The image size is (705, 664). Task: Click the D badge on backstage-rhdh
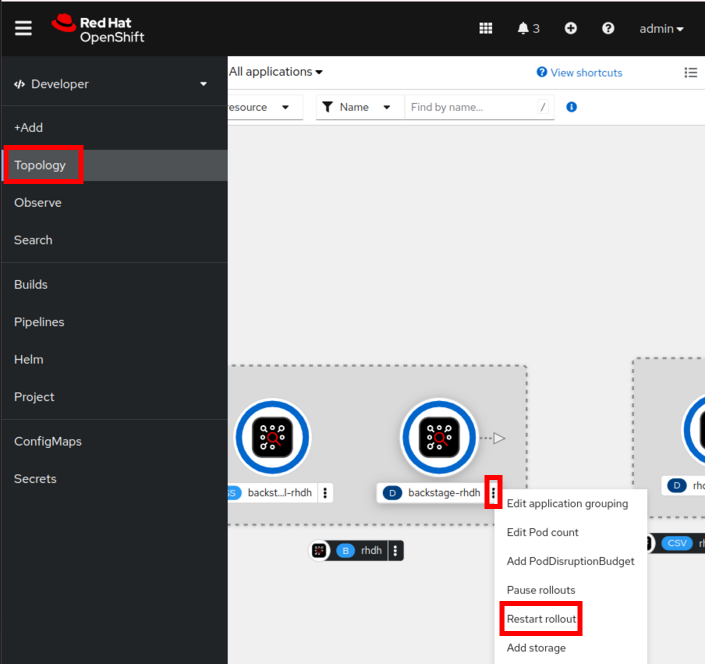[x=392, y=493]
